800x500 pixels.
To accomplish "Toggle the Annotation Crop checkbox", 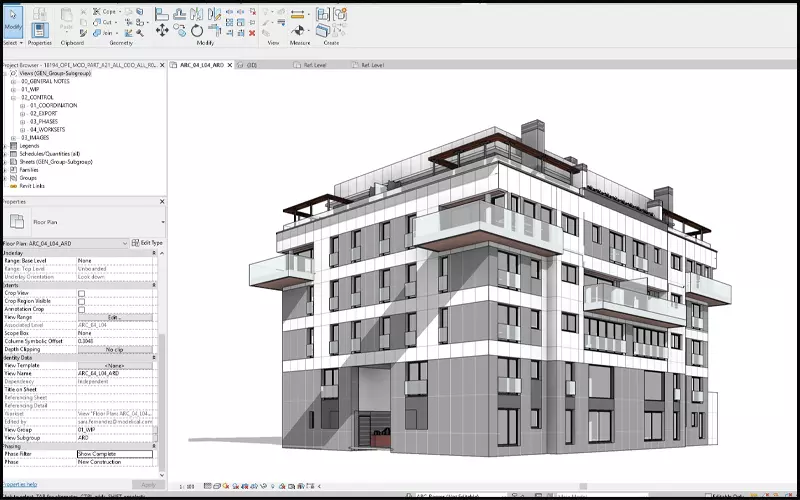I will pos(81,309).
